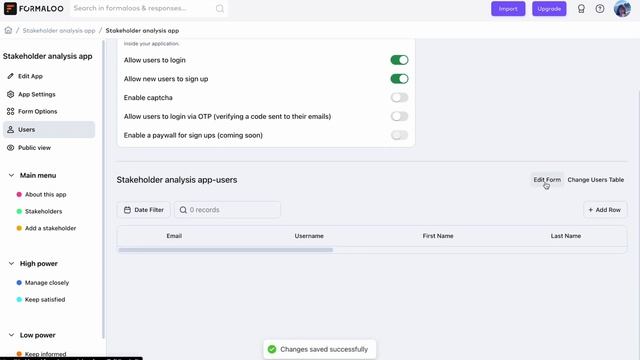Screen dimensions: 640x360
Task: Click first Stakeholder analysis app breadcrumb link
Action: pyautogui.click(x=59, y=31)
